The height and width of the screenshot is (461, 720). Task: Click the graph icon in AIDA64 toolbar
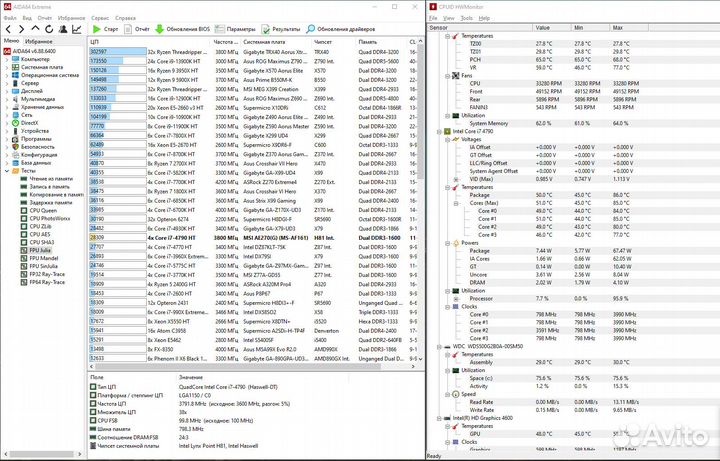77,29
